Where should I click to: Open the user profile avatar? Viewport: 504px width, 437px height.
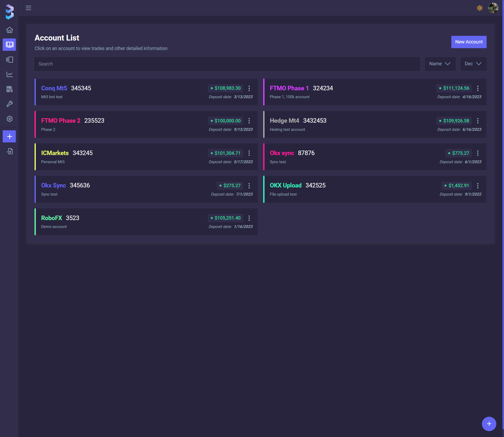pos(493,8)
